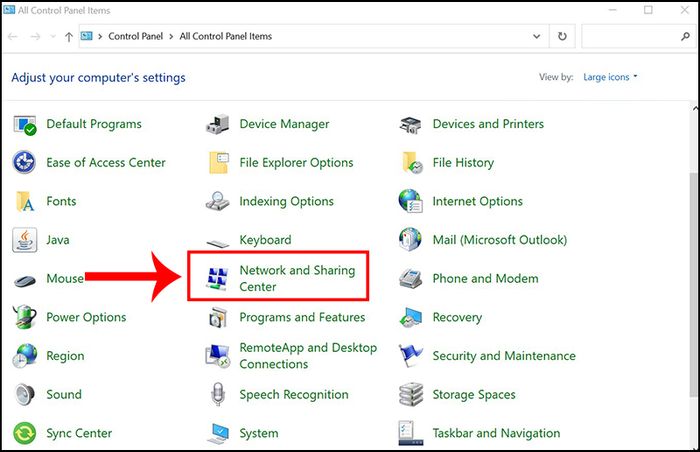Image resolution: width=700 pixels, height=452 pixels.
Task: Open the File History text link
Action: (x=463, y=163)
